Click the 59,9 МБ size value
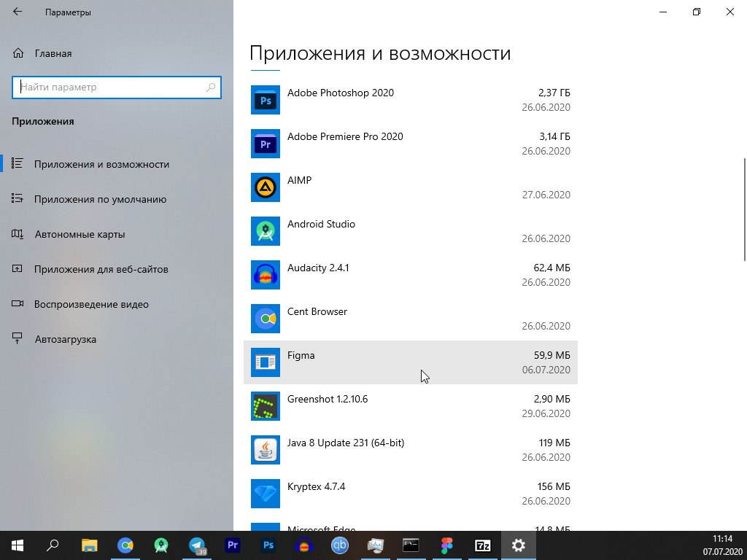747x560 pixels. coord(551,356)
